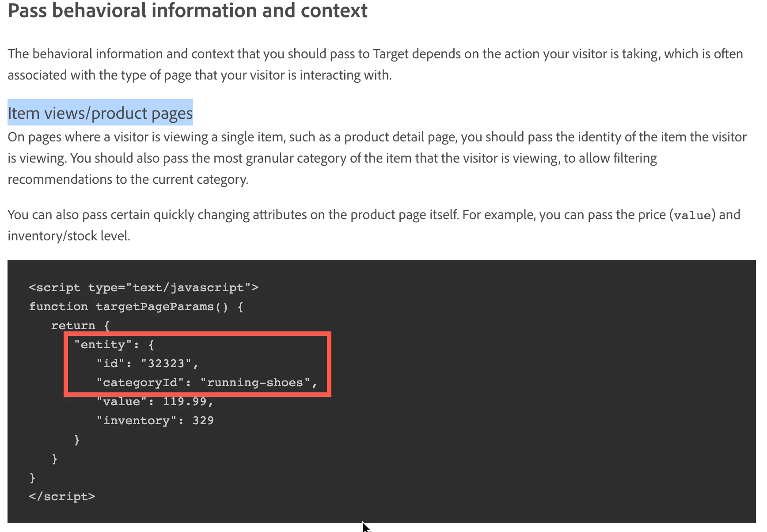The width and height of the screenshot is (767, 532).
Task: Click the "categoryId": "running-shoes" code line
Action: 207,383
